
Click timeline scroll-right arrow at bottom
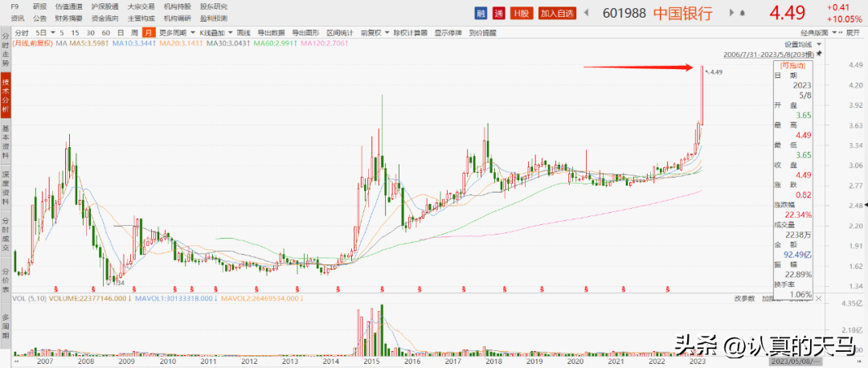858,361
